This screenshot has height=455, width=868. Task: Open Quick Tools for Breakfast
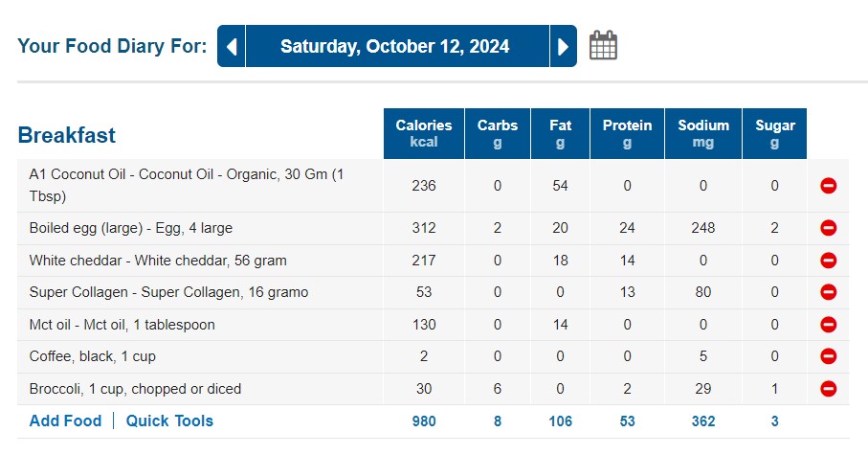(169, 421)
